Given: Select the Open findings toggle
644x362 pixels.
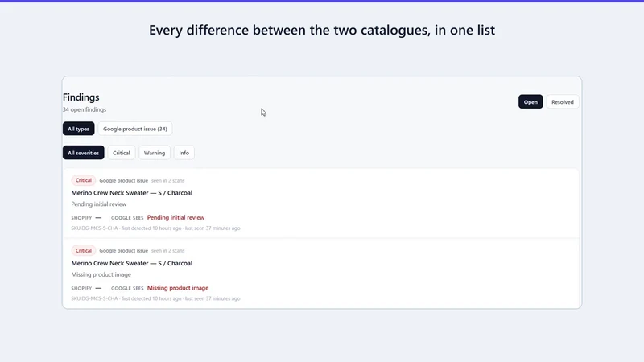Looking at the screenshot, I should [x=530, y=102].
